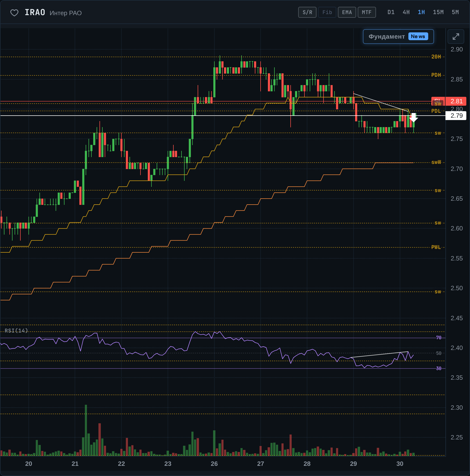
Task: Click the 2.90 price axis label
Action: pos(456,49)
